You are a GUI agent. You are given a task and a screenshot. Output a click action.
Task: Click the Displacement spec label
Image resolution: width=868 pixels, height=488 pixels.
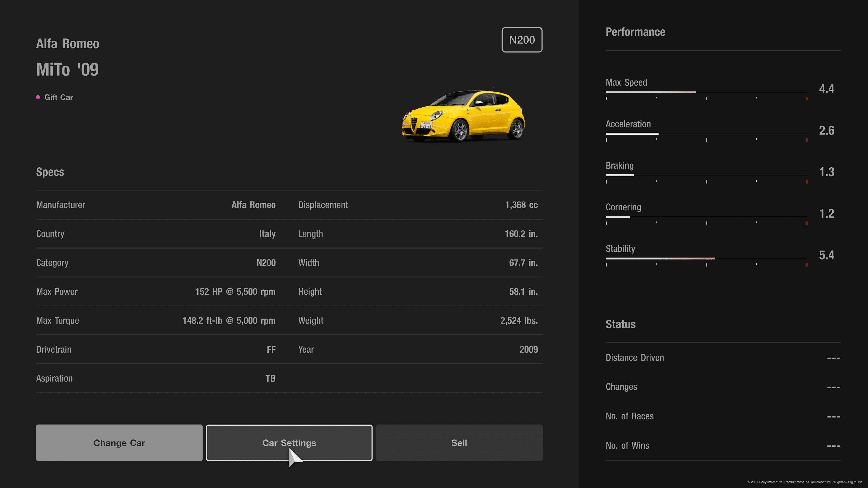click(x=323, y=205)
